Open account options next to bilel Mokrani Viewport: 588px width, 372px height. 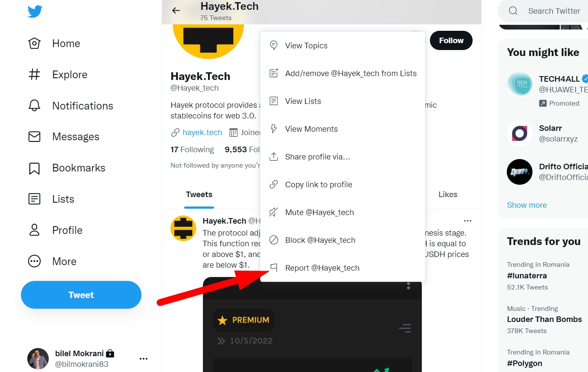click(144, 359)
